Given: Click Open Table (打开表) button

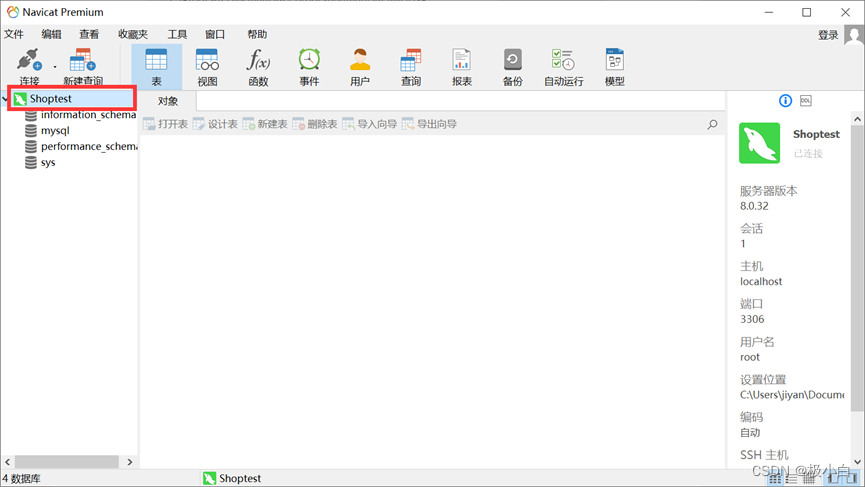Looking at the screenshot, I should [x=165, y=124].
